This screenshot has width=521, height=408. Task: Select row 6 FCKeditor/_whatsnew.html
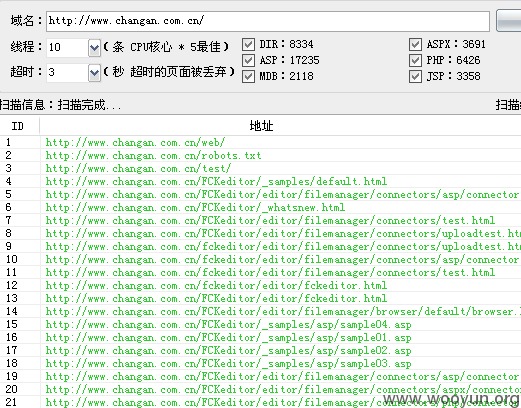coord(260,207)
